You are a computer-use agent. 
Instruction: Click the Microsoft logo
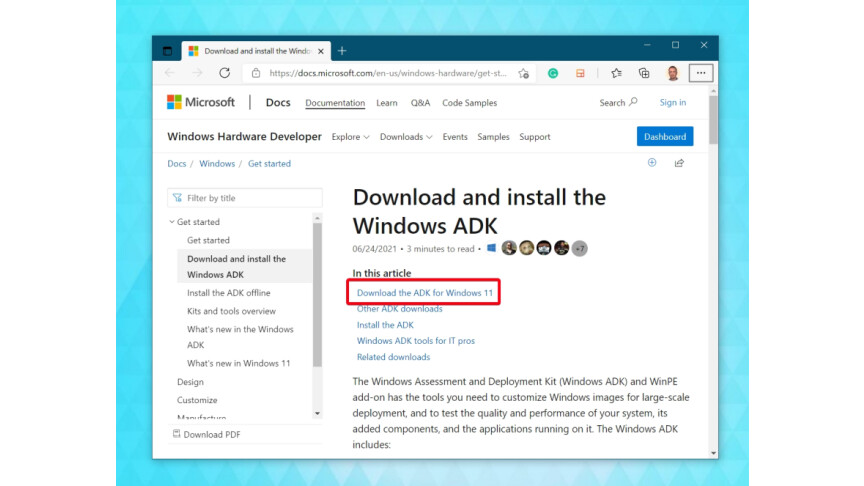201,102
